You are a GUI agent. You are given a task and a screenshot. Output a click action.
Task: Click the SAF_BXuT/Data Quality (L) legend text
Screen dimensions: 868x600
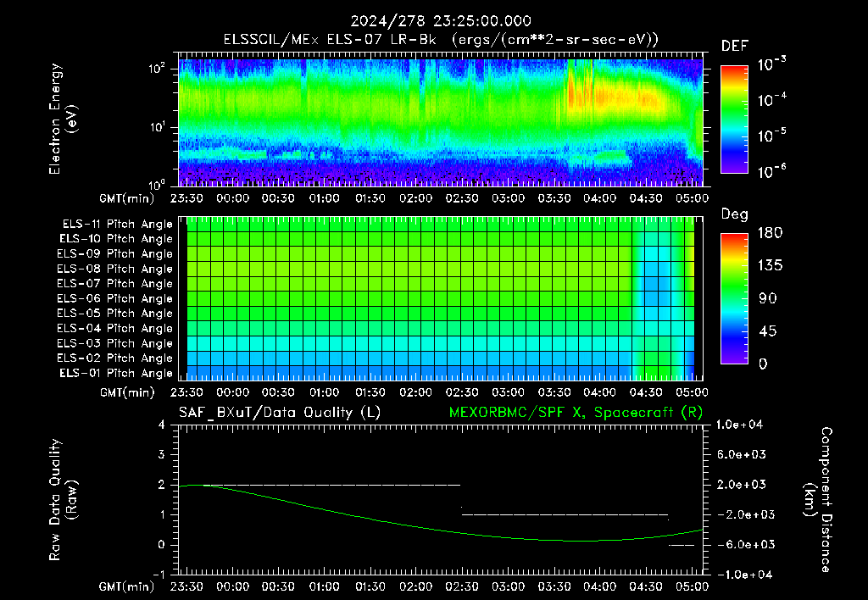click(280, 413)
